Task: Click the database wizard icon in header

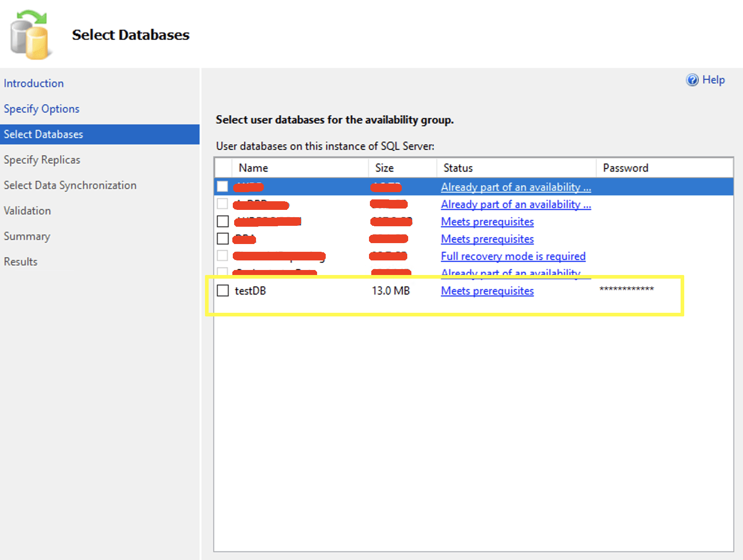Action: click(30, 36)
